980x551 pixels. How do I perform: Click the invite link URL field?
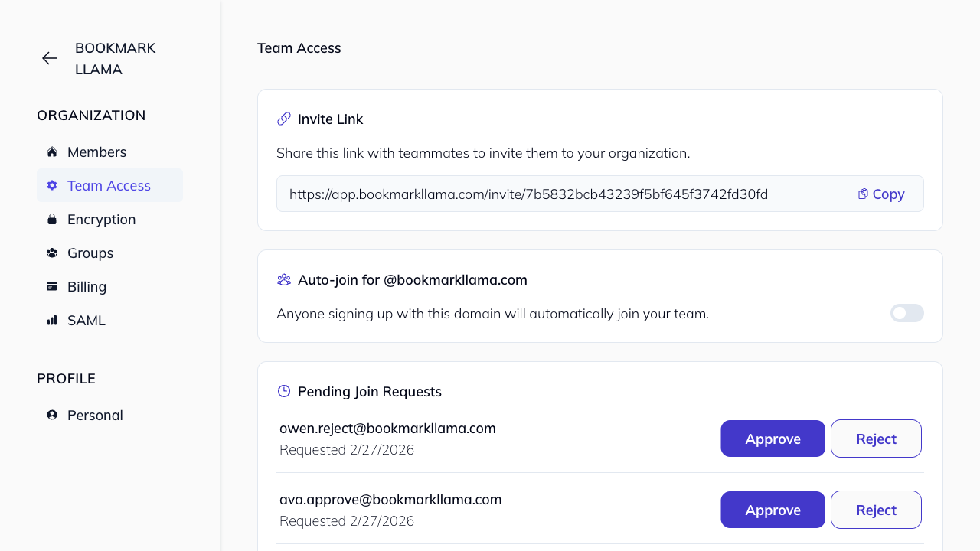pos(528,194)
